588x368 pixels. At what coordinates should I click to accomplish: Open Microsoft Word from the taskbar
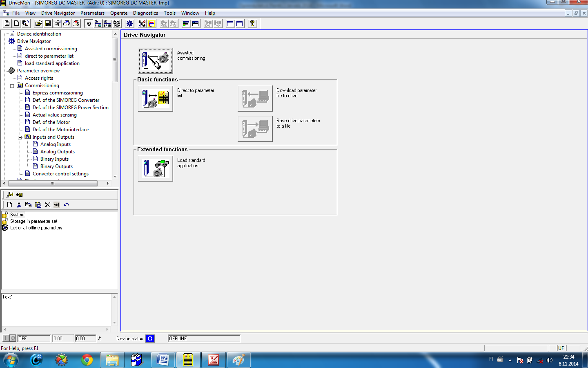pos(163,360)
